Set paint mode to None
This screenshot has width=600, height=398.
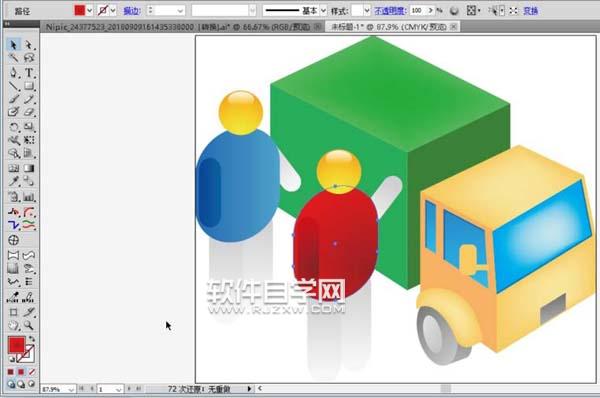[x=32, y=372]
